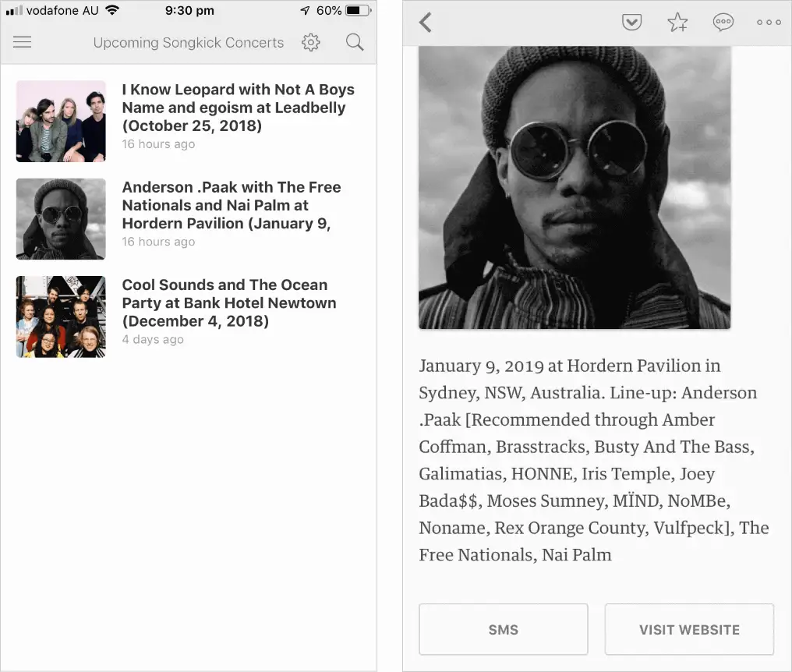This screenshot has height=672, width=792.
Task: Click the SMS button
Action: point(503,630)
